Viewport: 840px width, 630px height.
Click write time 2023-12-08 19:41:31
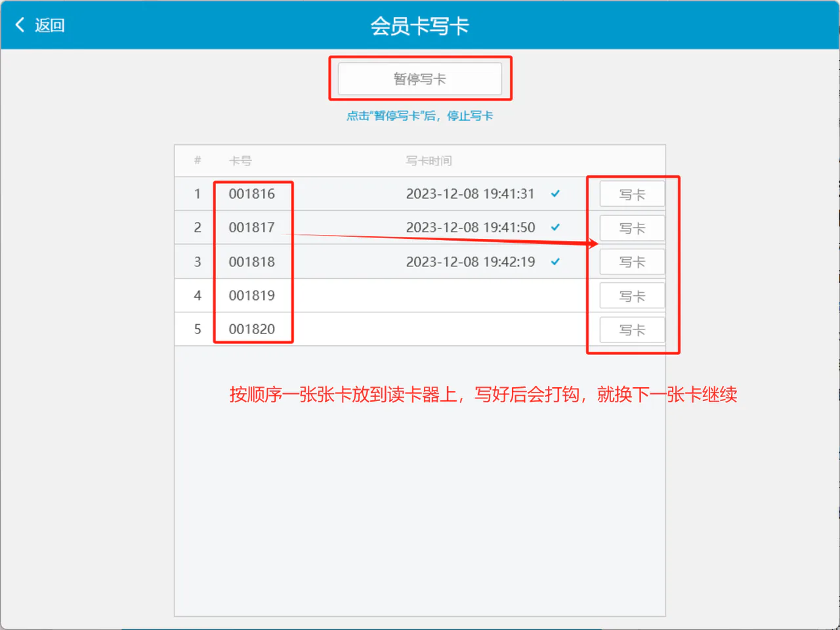coord(471,194)
